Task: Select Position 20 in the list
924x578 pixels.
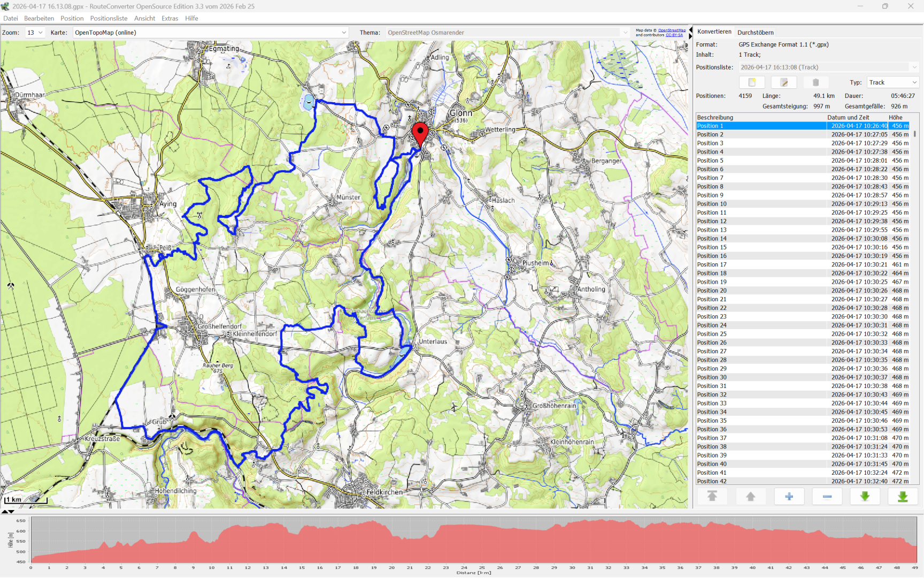Action: 712,291
